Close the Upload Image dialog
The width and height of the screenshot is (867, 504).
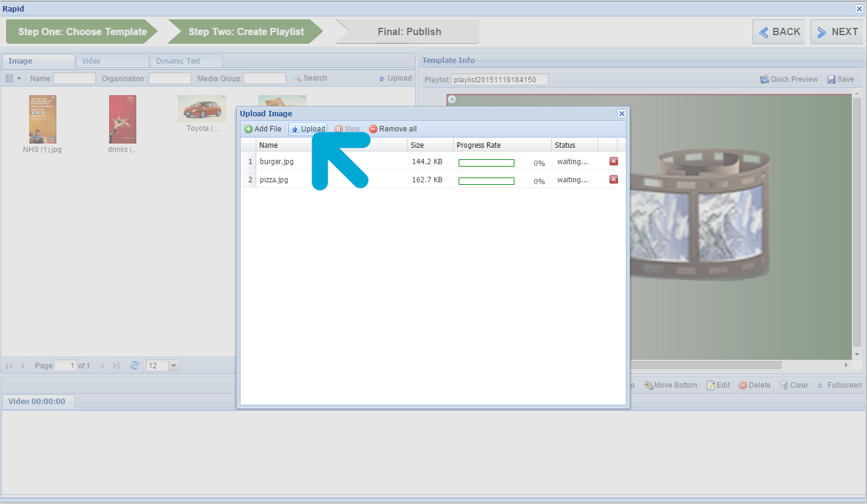pos(621,113)
